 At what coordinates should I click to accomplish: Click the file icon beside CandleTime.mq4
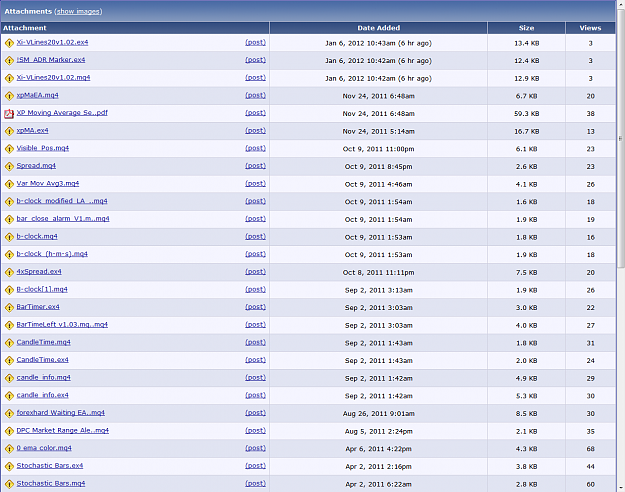(x=9, y=343)
